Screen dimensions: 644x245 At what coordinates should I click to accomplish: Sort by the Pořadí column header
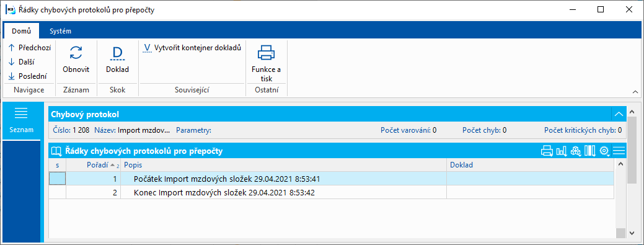93,165
